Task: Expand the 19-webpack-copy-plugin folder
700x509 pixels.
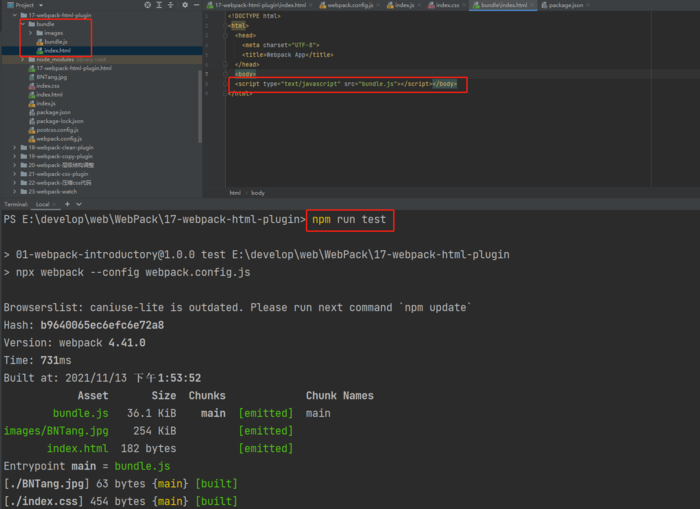Action: [x=15, y=156]
